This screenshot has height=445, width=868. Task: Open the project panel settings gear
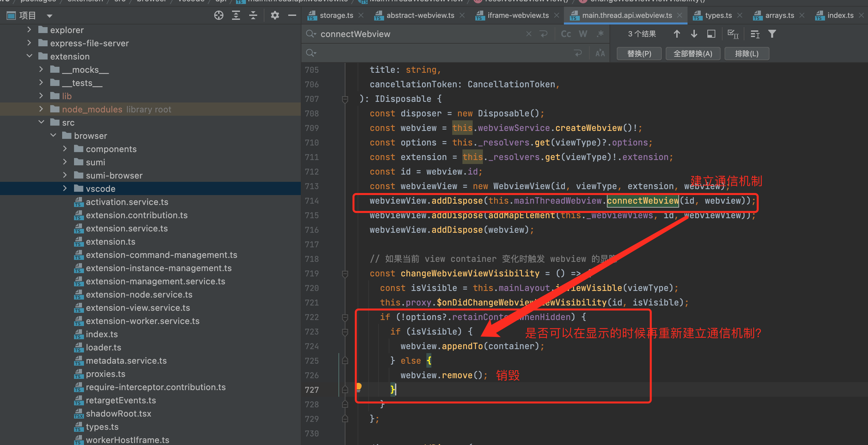pos(275,15)
